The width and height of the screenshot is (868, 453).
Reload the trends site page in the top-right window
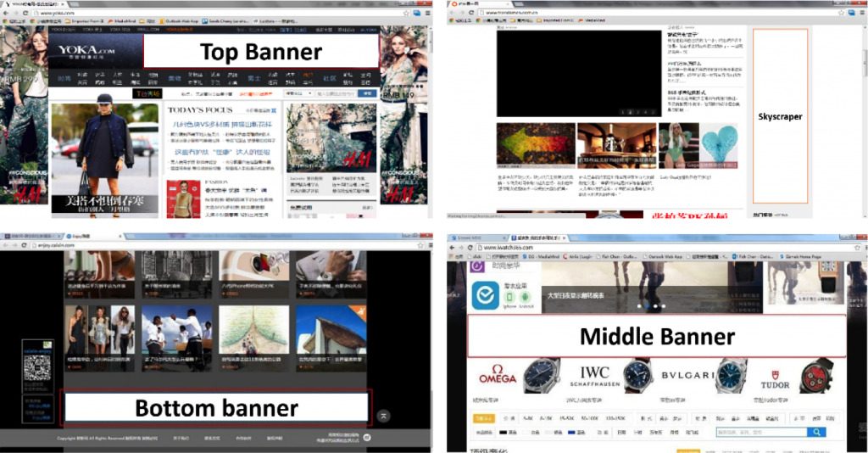point(471,12)
